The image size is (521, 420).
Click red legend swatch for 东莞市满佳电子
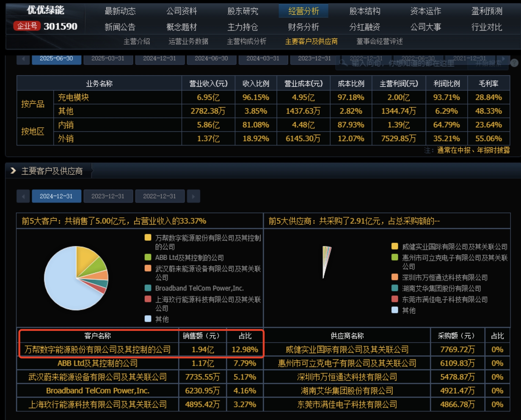point(395,299)
